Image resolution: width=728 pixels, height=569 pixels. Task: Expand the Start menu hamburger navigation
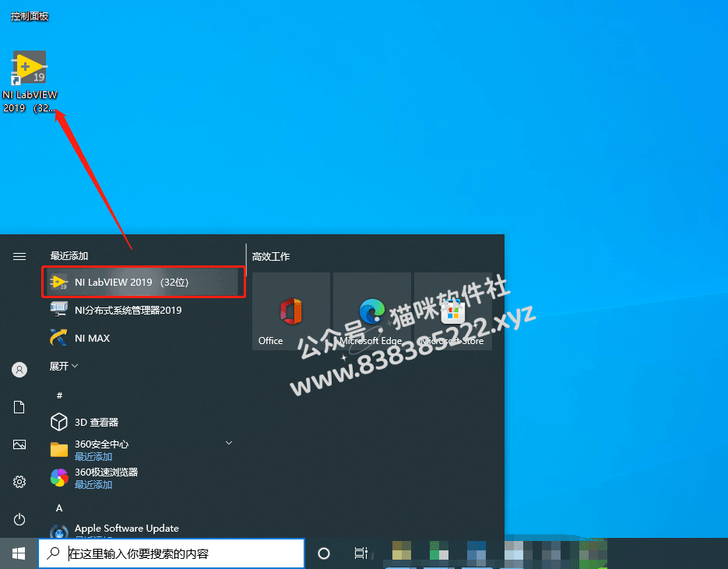19,256
